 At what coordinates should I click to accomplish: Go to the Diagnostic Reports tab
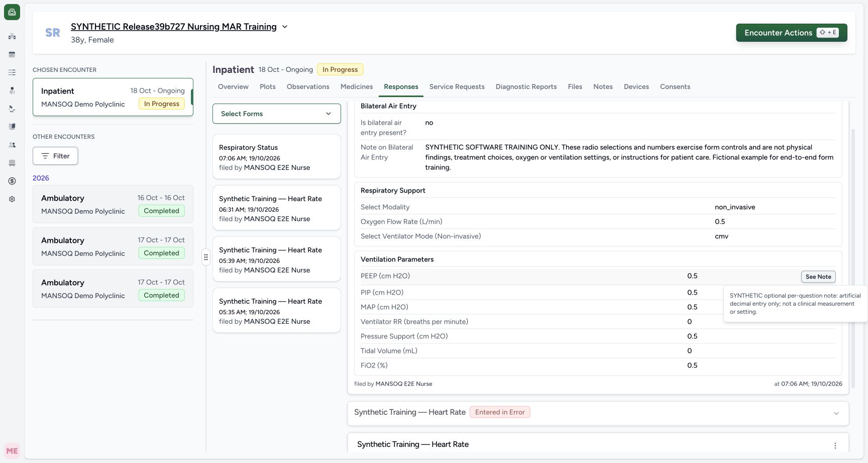pyautogui.click(x=526, y=86)
